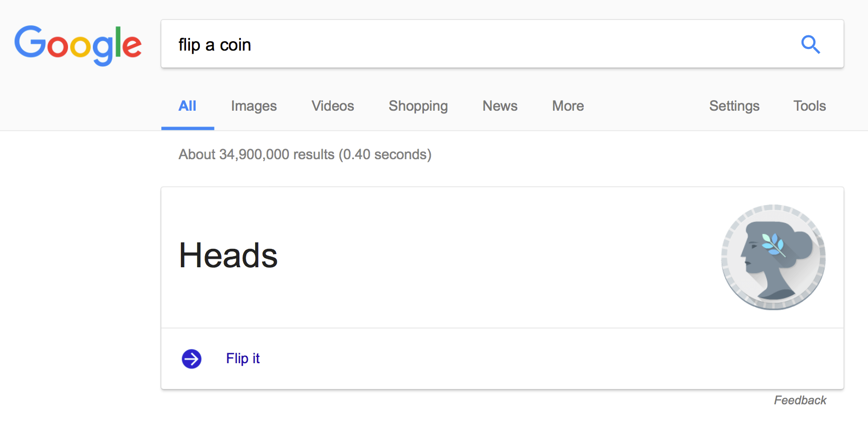The height and width of the screenshot is (427, 868).
Task: Click the Heads coin image
Action: click(x=773, y=257)
